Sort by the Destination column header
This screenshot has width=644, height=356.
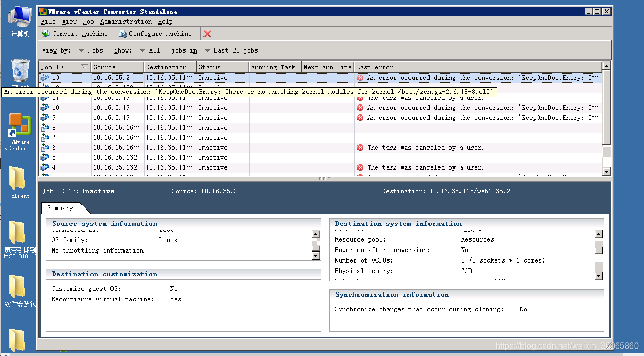(x=170, y=67)
